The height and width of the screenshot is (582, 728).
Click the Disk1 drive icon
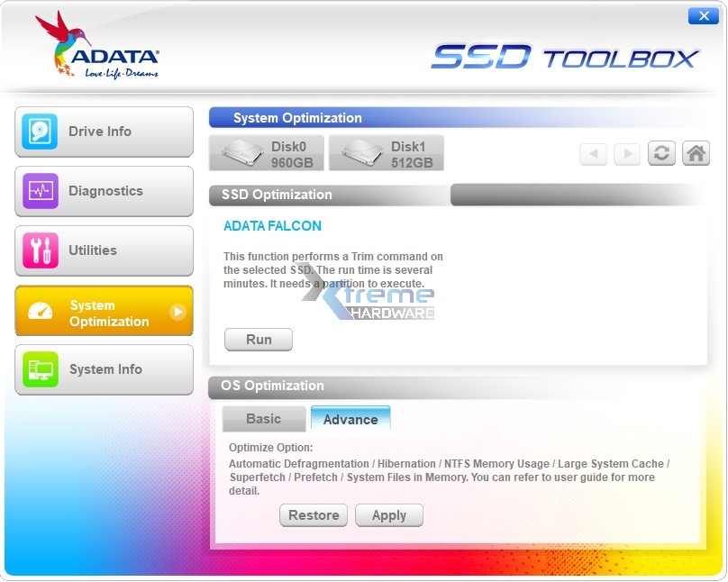359,151
